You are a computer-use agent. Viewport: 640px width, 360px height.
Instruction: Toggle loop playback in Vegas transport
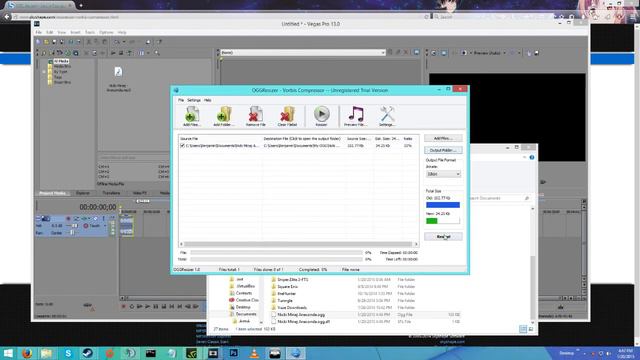(131, 307)
